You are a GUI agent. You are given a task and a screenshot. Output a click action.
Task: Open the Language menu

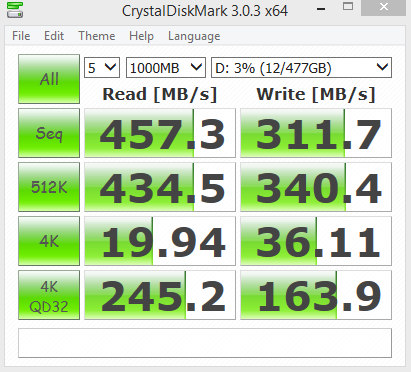194,36
